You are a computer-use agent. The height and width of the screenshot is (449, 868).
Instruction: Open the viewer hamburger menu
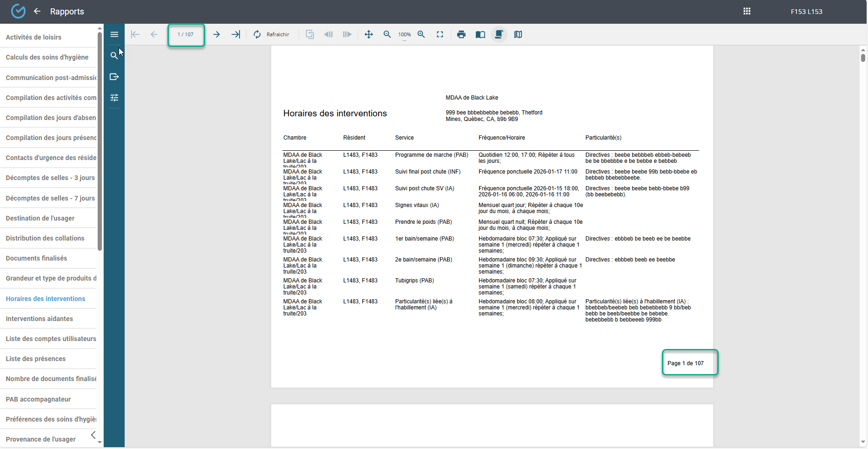coord(114,34)
